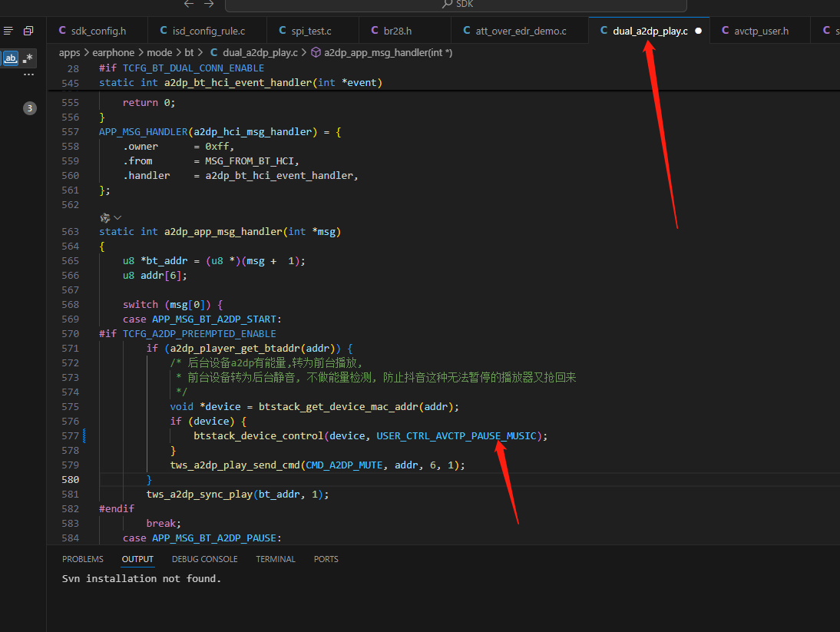Open the sidebar more actions ellipsis
This screenshot has height=632, width=840.
[x=28, y=74]
